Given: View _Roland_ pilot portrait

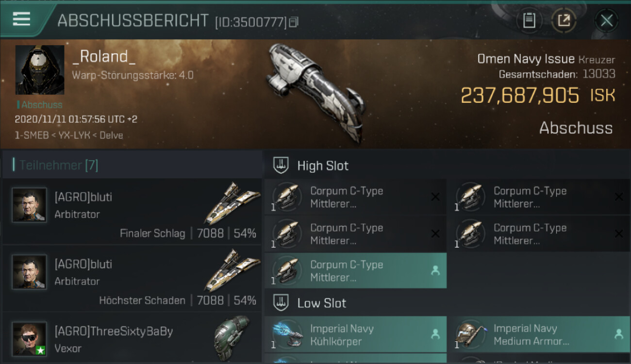Looking at the screenshot, I should (40, 70).
